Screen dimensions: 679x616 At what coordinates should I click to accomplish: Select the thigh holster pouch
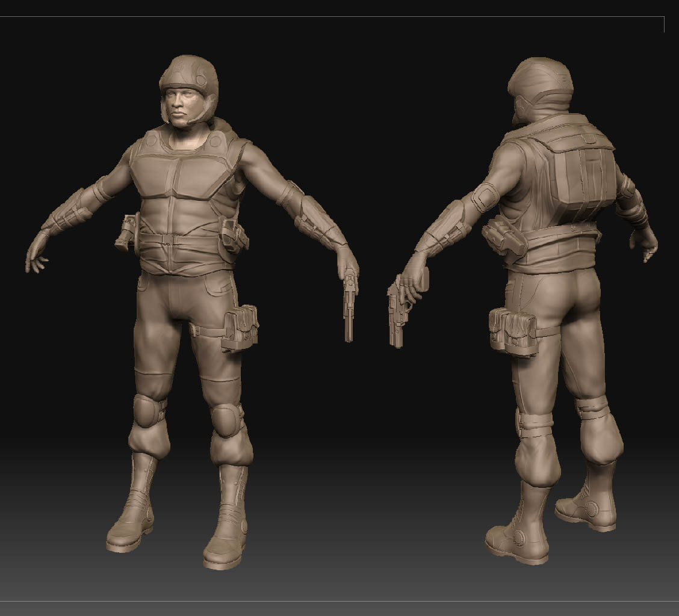point(240,328)
